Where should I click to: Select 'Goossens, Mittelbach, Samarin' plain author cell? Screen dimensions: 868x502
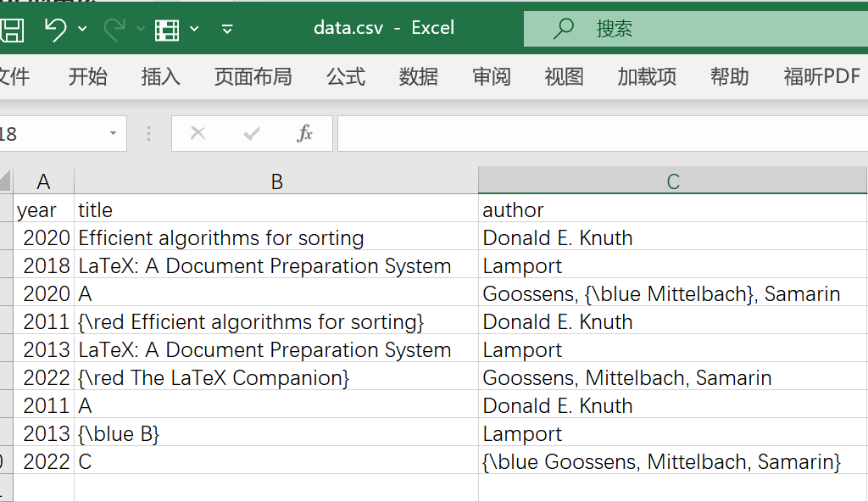[x=672, y=378]
